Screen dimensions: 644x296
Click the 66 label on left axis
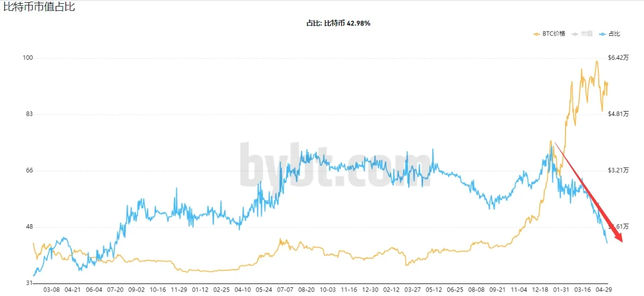pos(29,171)
